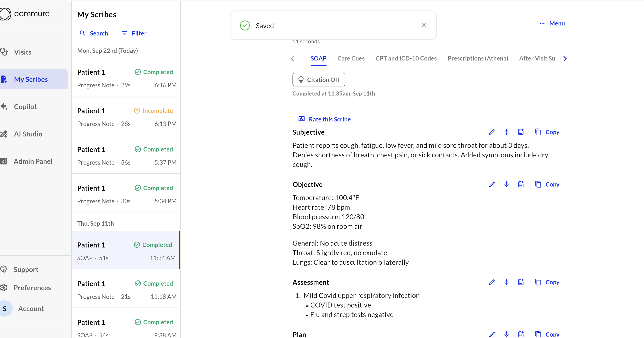Open the Incomplete Patient 1 progress note

[x=126, y=117]
